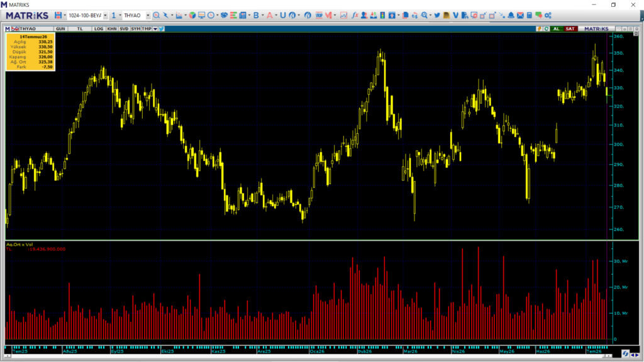Toggle the KHN chart option
644x362 pixels.
click(112, 29)
